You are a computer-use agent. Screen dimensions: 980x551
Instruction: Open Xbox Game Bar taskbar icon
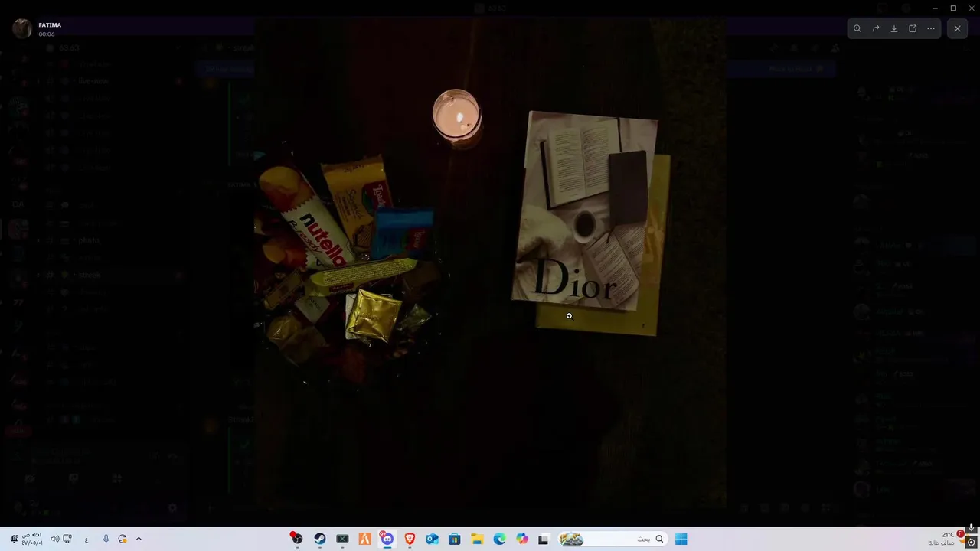pos(342,539)
